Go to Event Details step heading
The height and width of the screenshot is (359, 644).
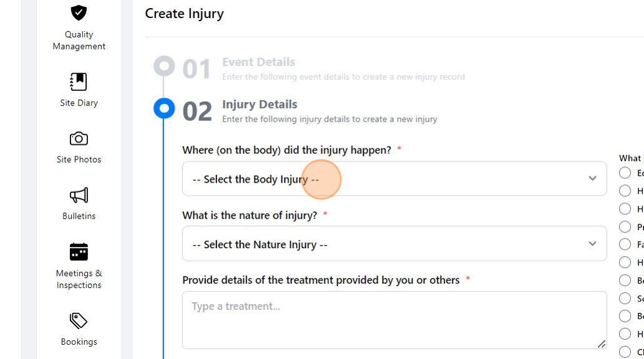[258, 62]
